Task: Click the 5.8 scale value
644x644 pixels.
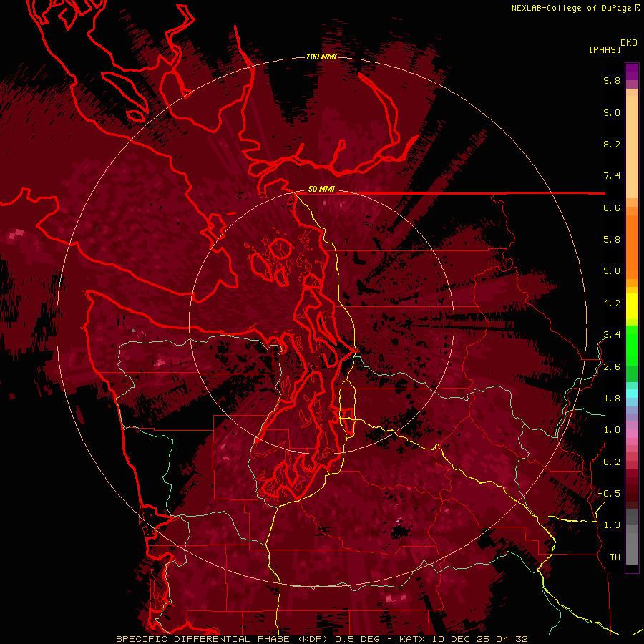Action: click(x=612, y=240)
